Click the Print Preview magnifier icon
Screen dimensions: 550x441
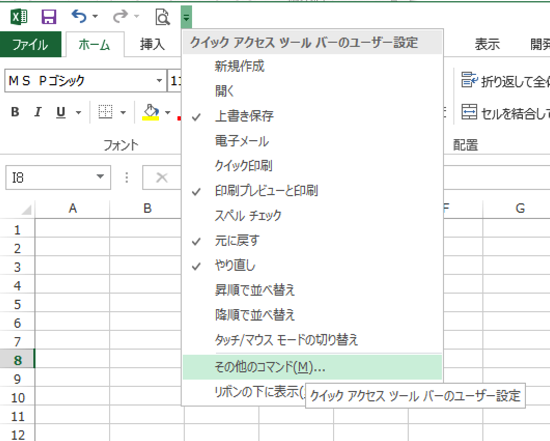tap(162, 17)
